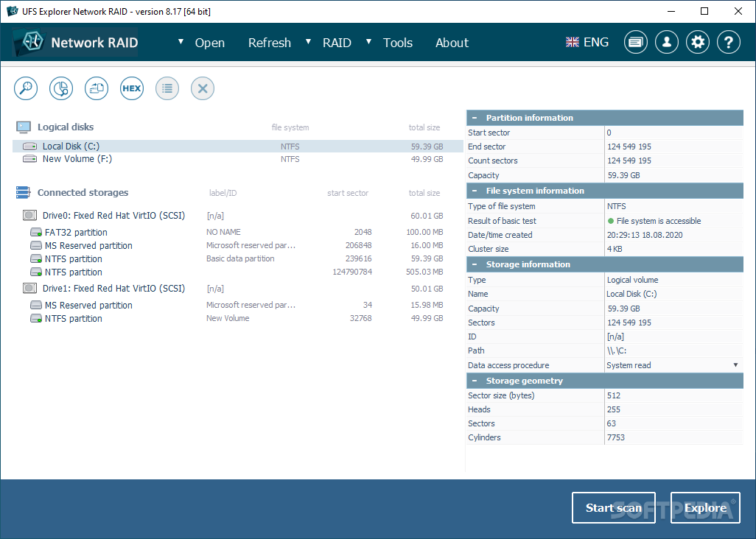Change the ENG language selector
This screenshot has width=756, height=539.
[587, 43]
